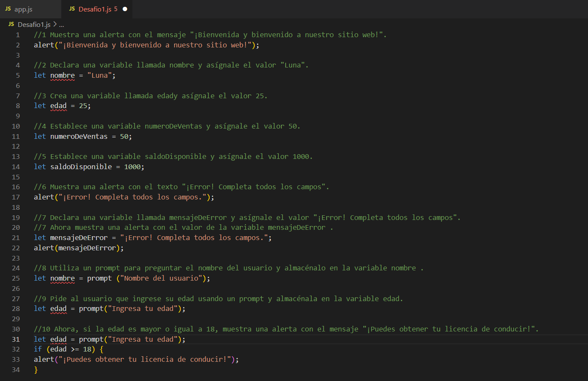Screen dimensions: 588x381
Task: Click underlined 'nombre' variable on line 5
Action: (62, 76)
